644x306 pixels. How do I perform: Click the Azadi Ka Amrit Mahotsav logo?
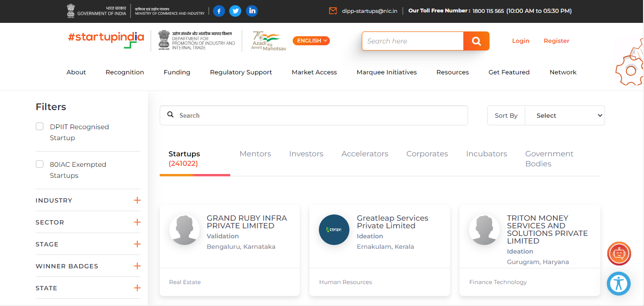[268, 41]
